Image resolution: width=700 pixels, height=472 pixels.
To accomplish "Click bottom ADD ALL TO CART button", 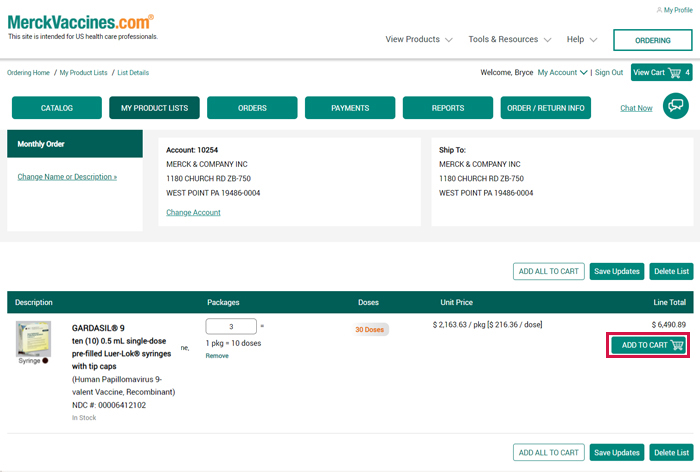I will click(548, 452).
